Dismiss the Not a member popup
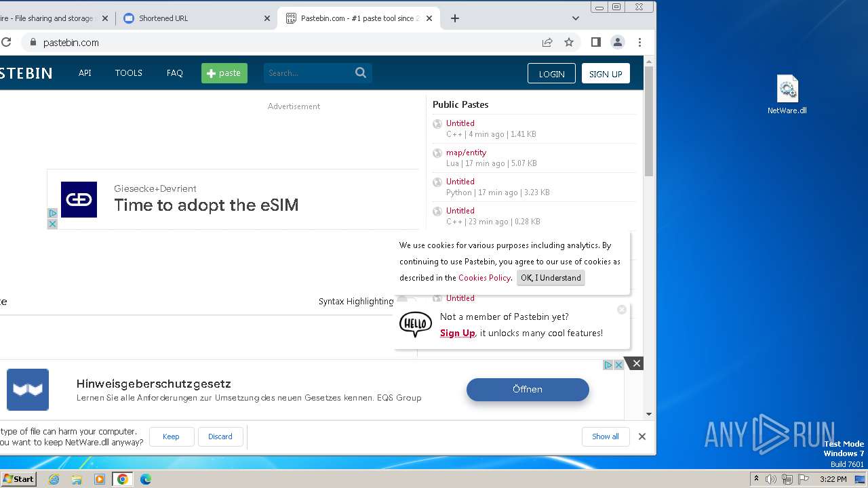 click(622, 310)
